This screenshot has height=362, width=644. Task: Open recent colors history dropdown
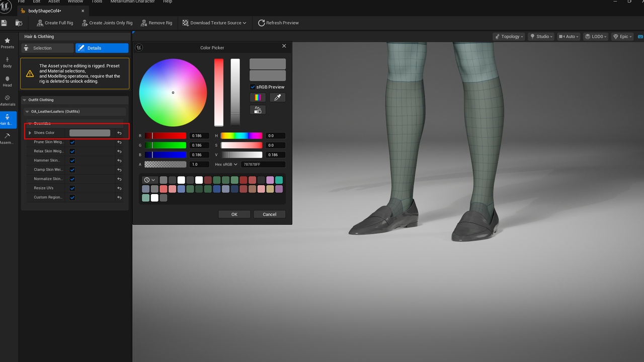(x=149, y=180)
